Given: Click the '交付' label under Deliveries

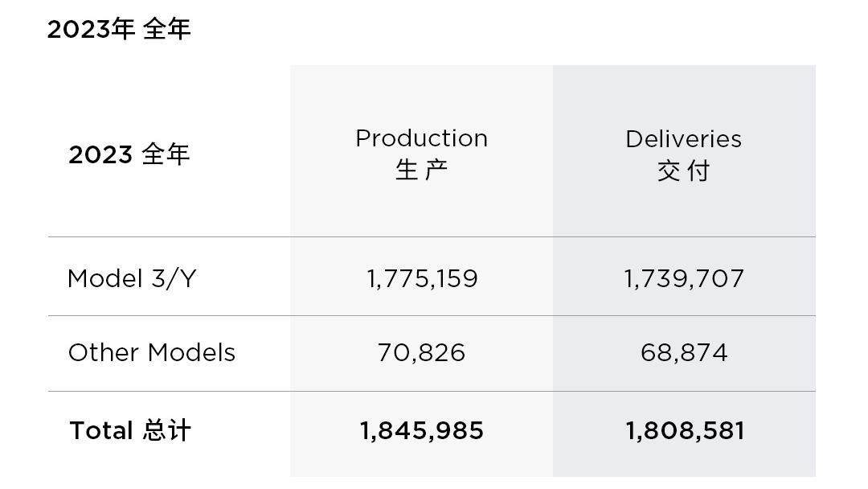Looking at the screenshot, I should (x=684, y=171).
